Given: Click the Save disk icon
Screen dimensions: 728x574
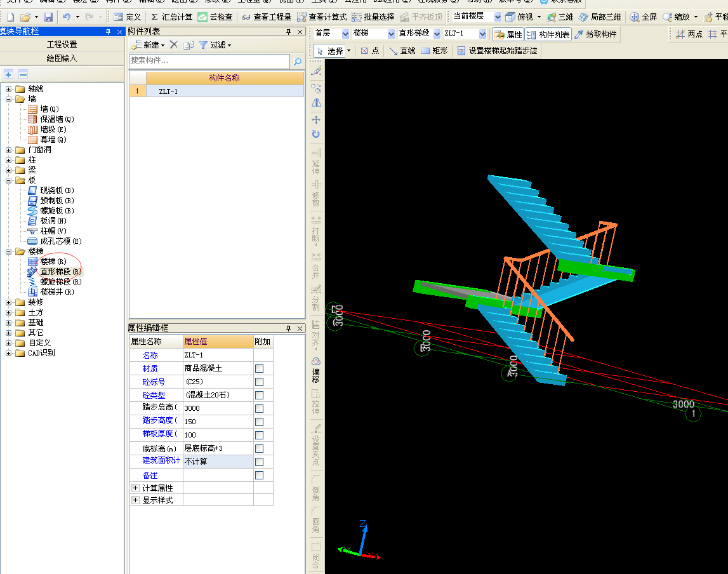Looking at the screenshot, I should tap(48, 17).
